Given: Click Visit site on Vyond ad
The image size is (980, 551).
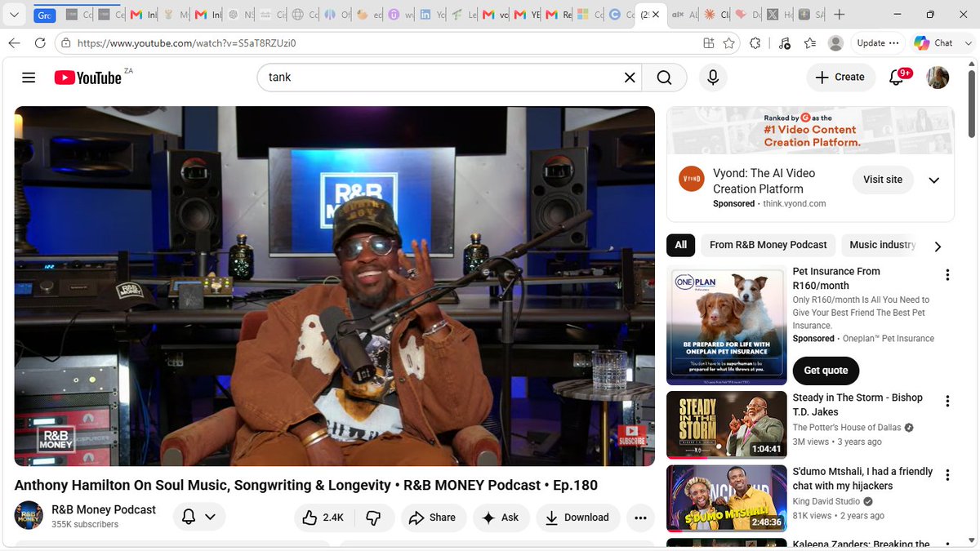Looking at the screenshot, I should (883, 180).
